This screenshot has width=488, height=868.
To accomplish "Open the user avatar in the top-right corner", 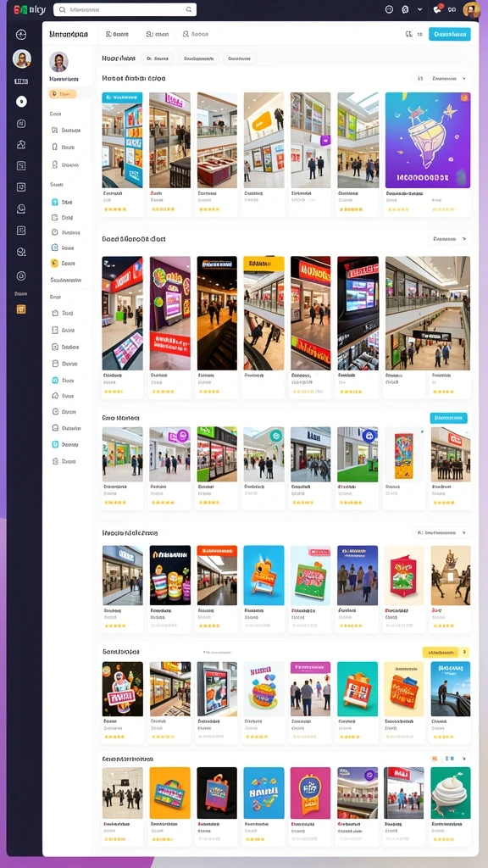I will pos(471,9).
